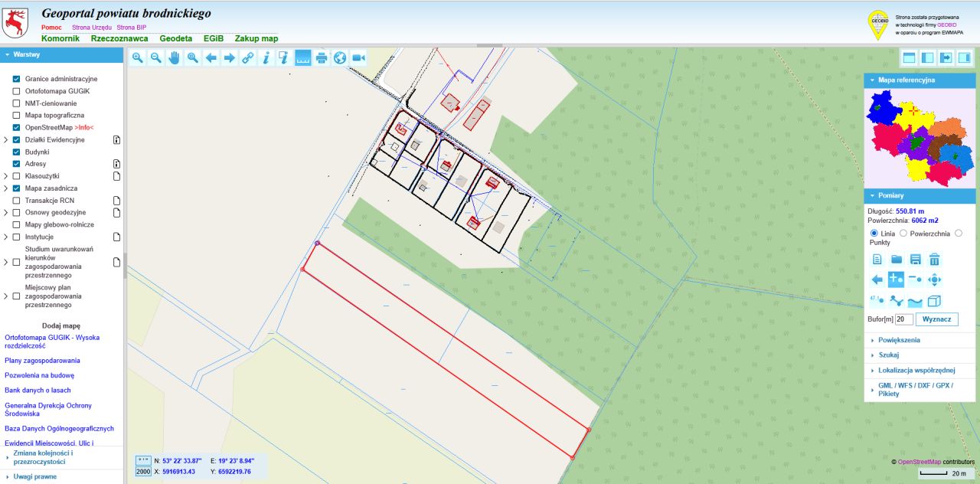Select remove point tool in Pomiary

915,280
